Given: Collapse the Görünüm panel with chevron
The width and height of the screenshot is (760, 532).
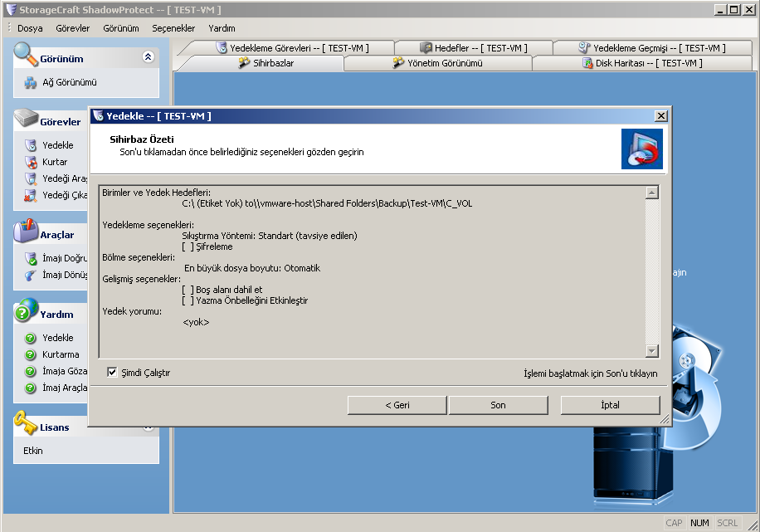Looking at the screenshot, I should pyautogui.click(x=149, y=56).
